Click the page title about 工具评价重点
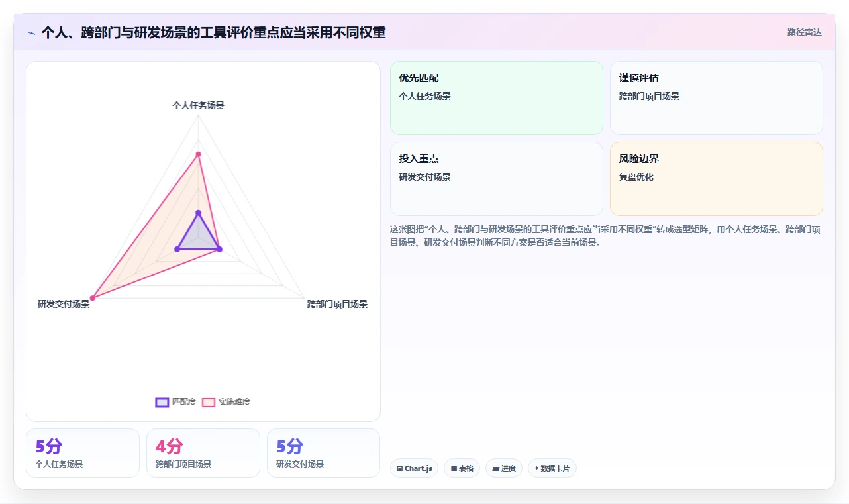 (x=213, y=32)
